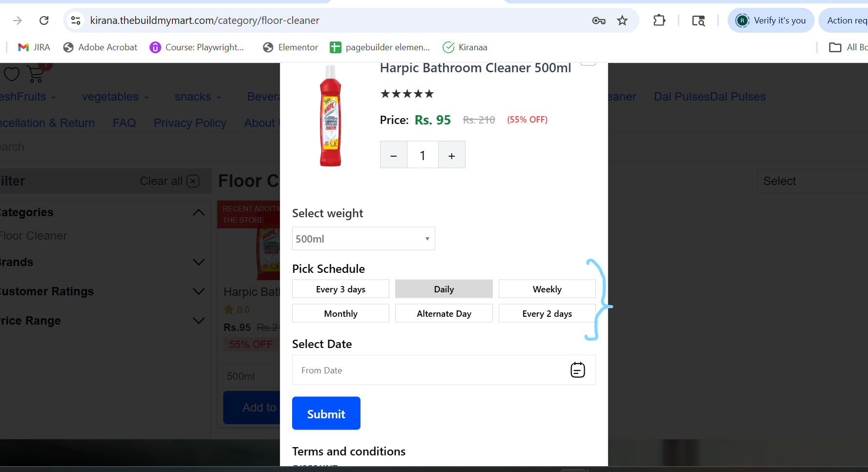Select the Alternate Day schedule
The height and width of the screenshot is (472, 868).
click(444, 313)
